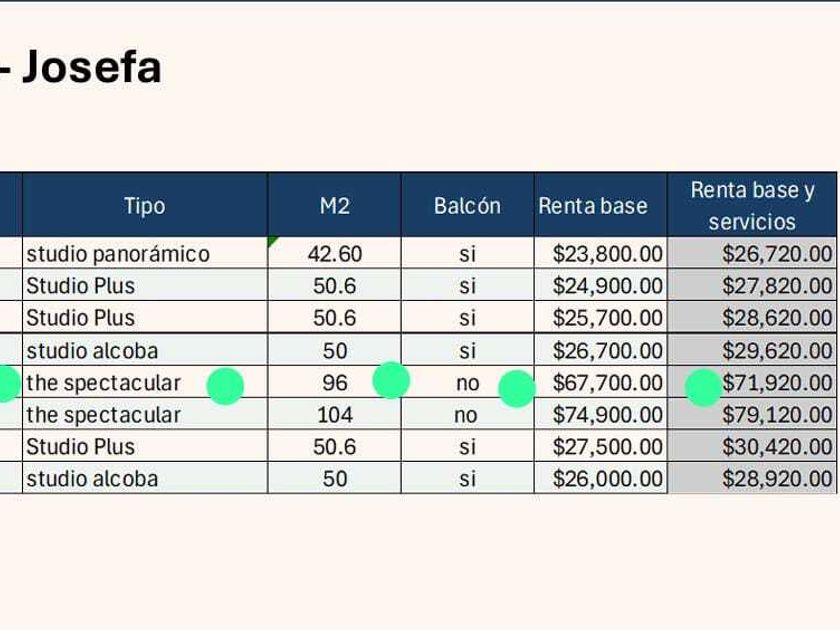
Task: Select the $79,120.00 cell
Action: pyautogui.click(x=776, y=415)
